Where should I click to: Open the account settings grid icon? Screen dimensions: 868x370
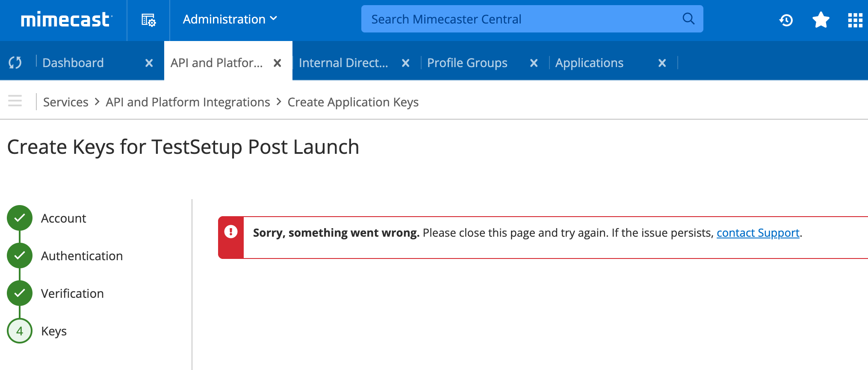point(148,20)
